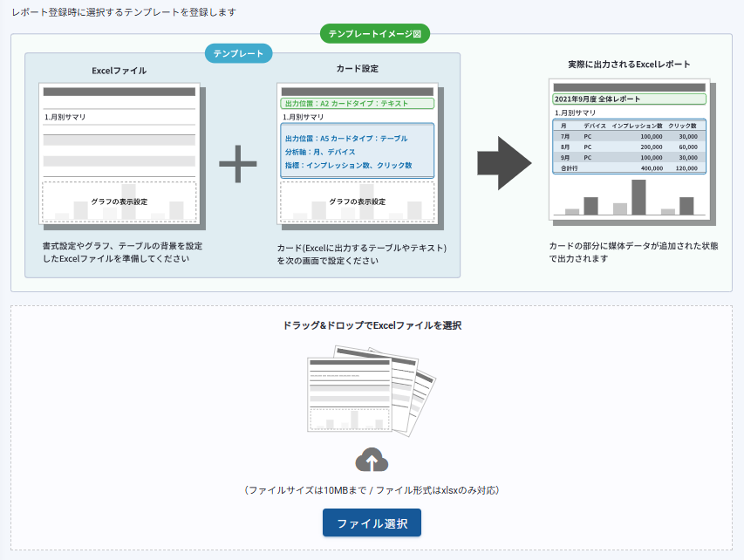Click the 合計行 row in output table
Screen dimensions: 744x560
tap(628, 168)
